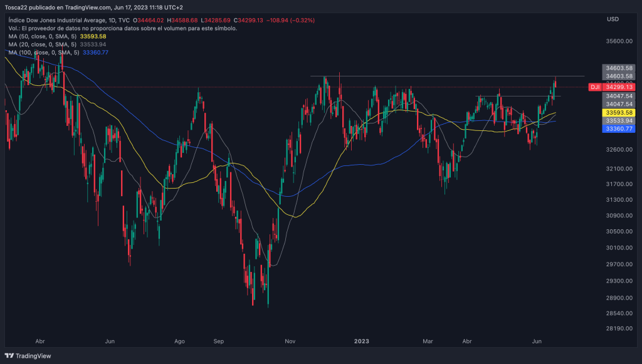Toggle the MA (100, close, 0, SMA, 5) indicator

[45, 53]
